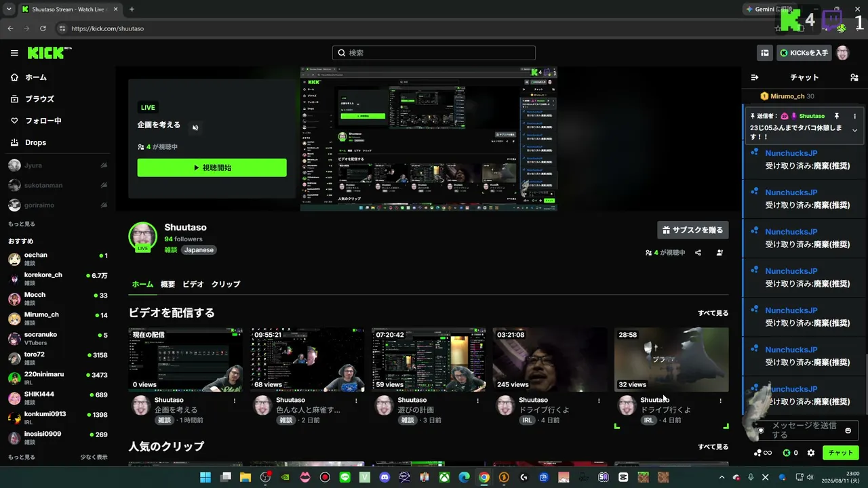This screenshot has width=868, height=488.
Task: Show more recommended channels with lower もっと見る
Action: coord(22,457)
